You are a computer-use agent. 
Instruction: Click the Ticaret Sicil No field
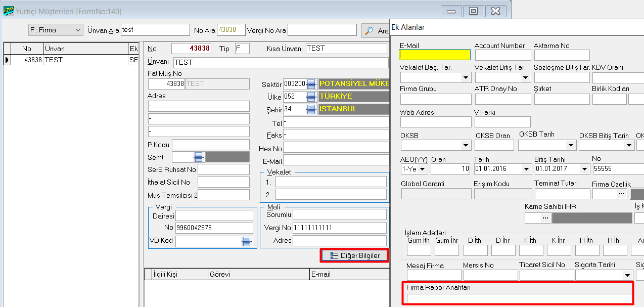pos(547,275)
